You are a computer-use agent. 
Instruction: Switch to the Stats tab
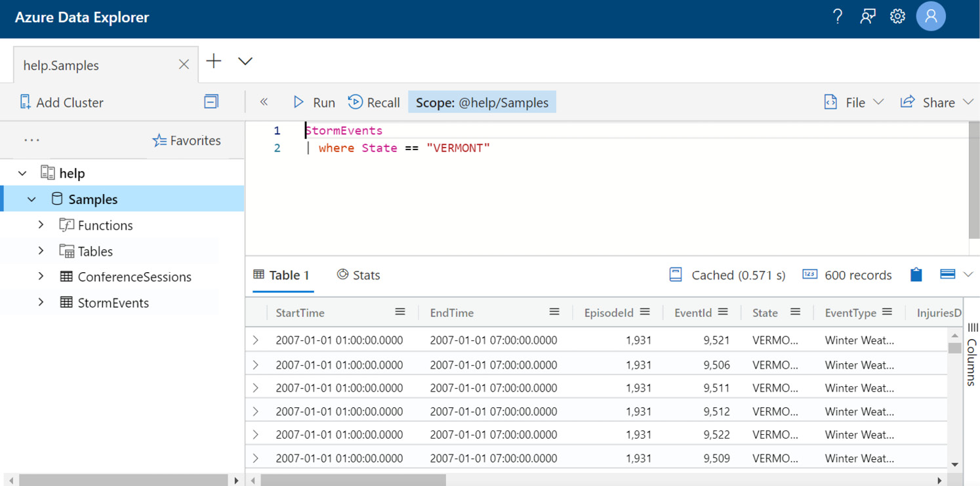click(x=358, y=275)
